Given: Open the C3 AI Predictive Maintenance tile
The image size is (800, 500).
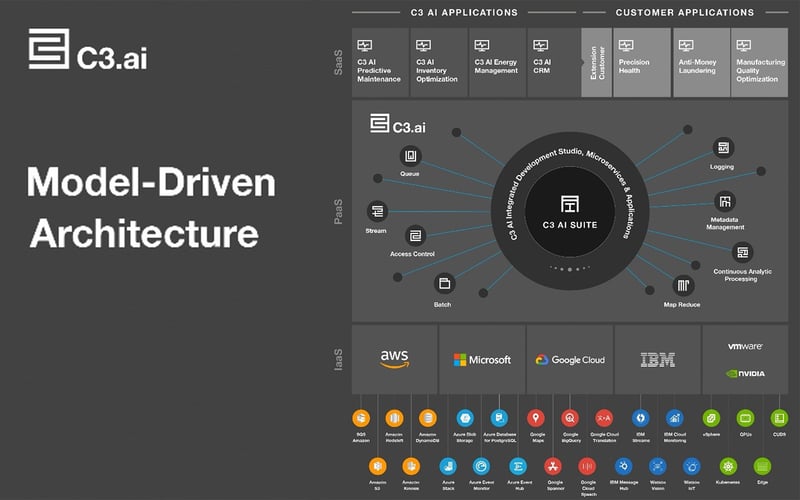Looking at the screenshot, I should (380, 62).
